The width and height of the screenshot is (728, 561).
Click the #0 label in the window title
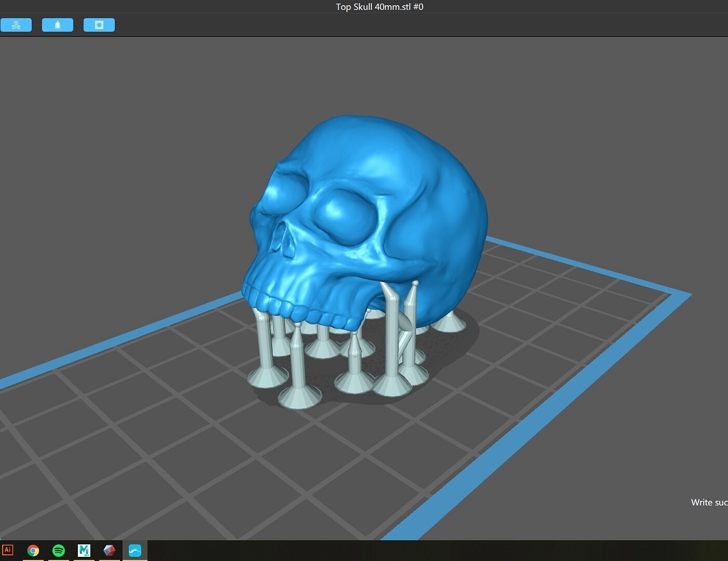coord(419,7)
